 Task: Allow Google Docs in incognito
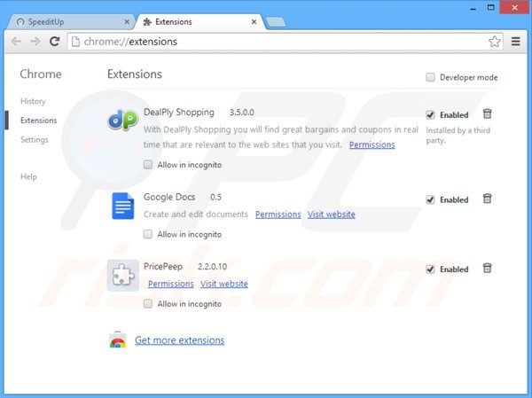pos(148,234)
